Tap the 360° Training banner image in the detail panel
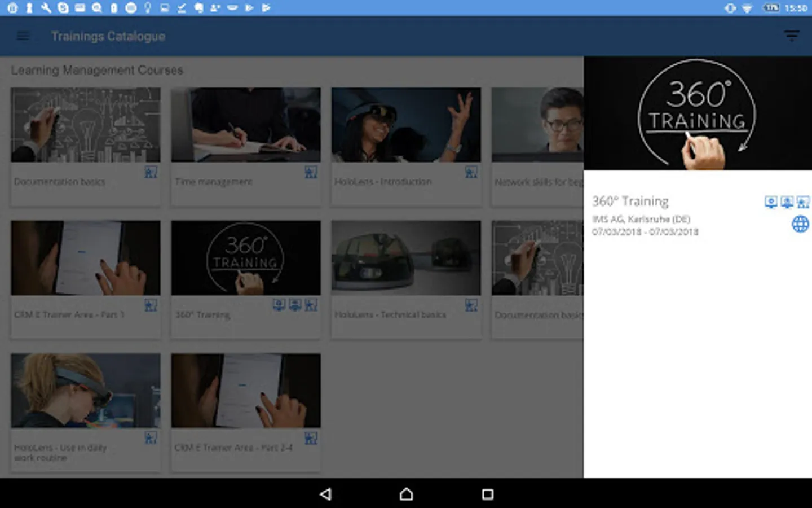Viewport: 812px width, 508px height. (x=698, y=113)
